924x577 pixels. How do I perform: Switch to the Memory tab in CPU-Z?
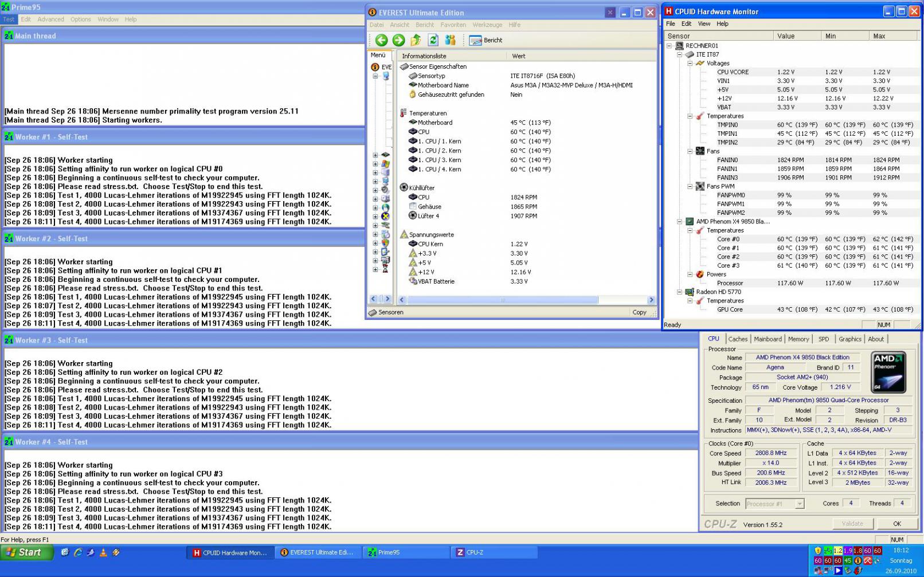click(798, 339)
